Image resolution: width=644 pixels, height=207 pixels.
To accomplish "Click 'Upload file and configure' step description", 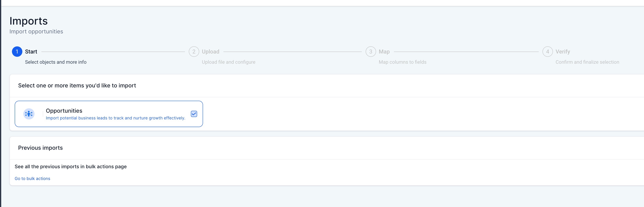I will click(x=228, y=62).
